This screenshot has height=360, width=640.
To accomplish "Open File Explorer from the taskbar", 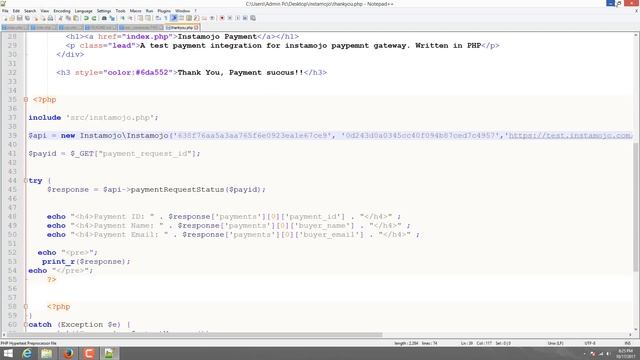I will 47,353.
